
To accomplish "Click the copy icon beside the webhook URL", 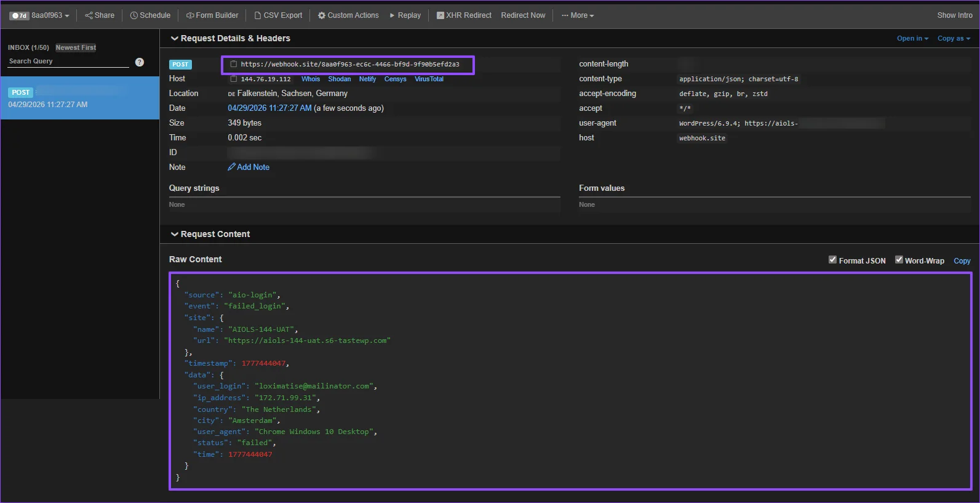I will (x=234, y=64).
